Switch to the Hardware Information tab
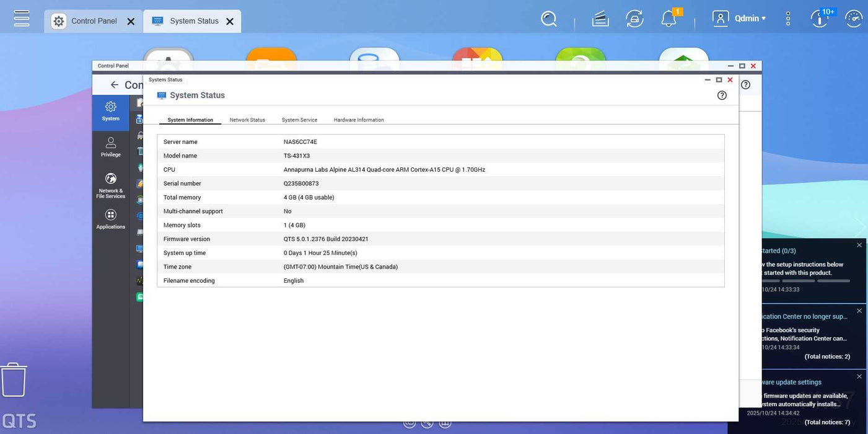The image size is (868, 434). (x=359, y=120)
